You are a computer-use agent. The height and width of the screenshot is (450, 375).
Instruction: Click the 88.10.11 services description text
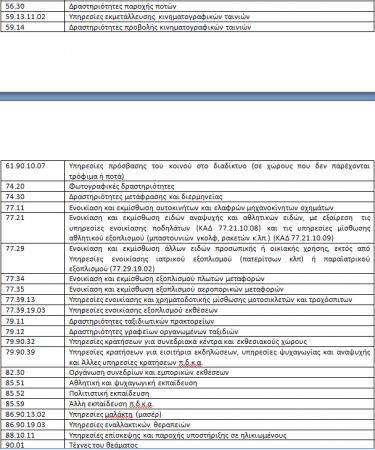(178, 435)
